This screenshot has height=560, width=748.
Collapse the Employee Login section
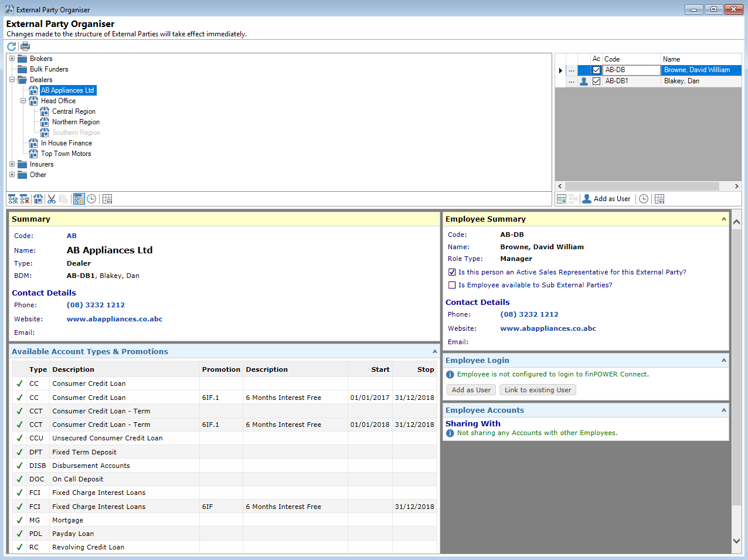coord(723,361)
